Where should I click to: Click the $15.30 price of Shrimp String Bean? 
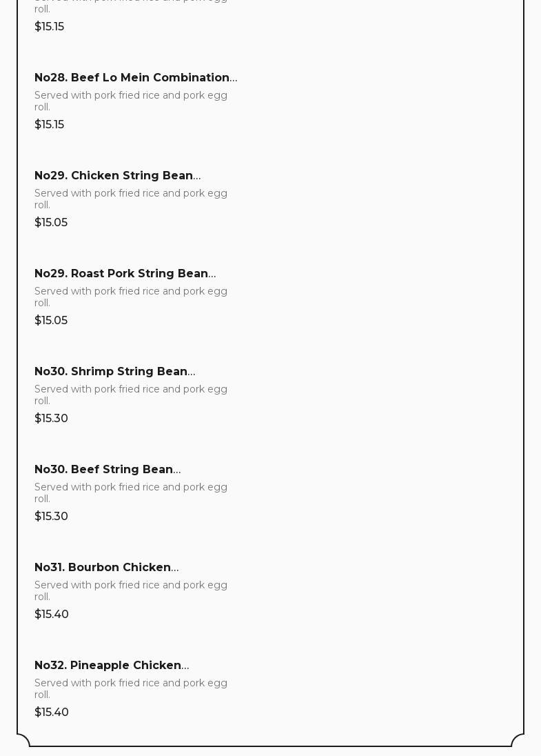52,419
